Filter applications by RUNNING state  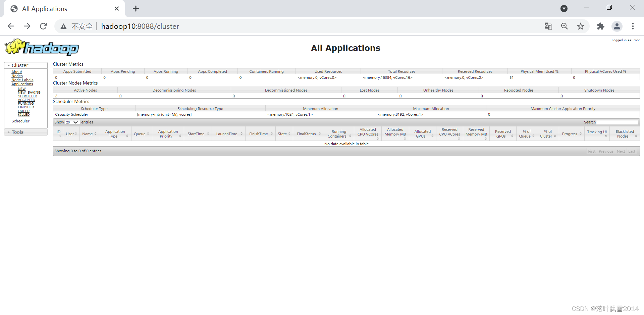pos(26,104)
